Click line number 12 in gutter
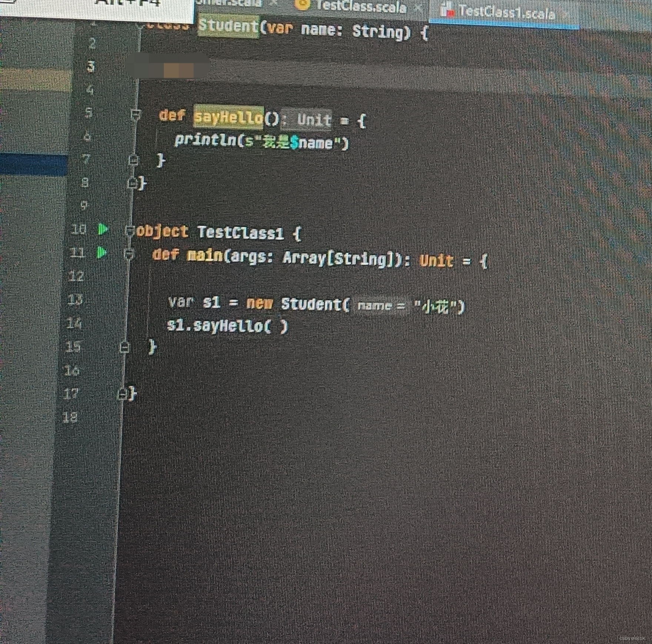This screenshot has height=644, width=652. click(x=76, y=276)
